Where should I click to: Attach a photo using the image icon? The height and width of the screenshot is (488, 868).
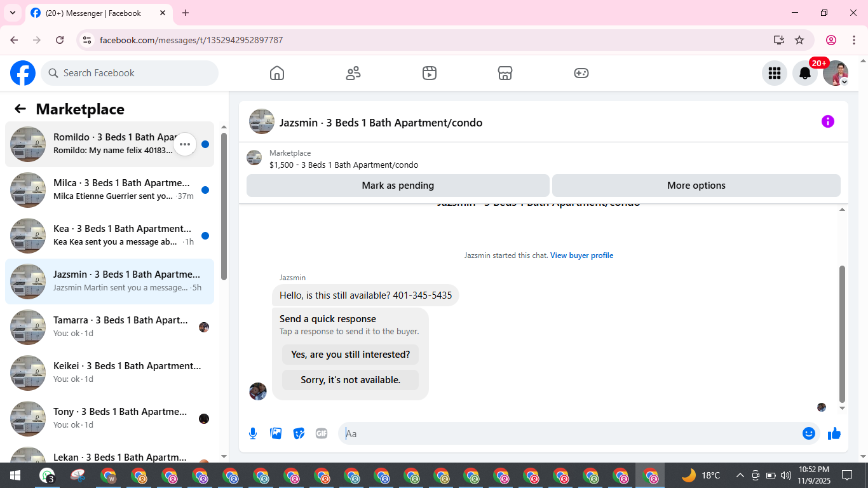[276, 433]
